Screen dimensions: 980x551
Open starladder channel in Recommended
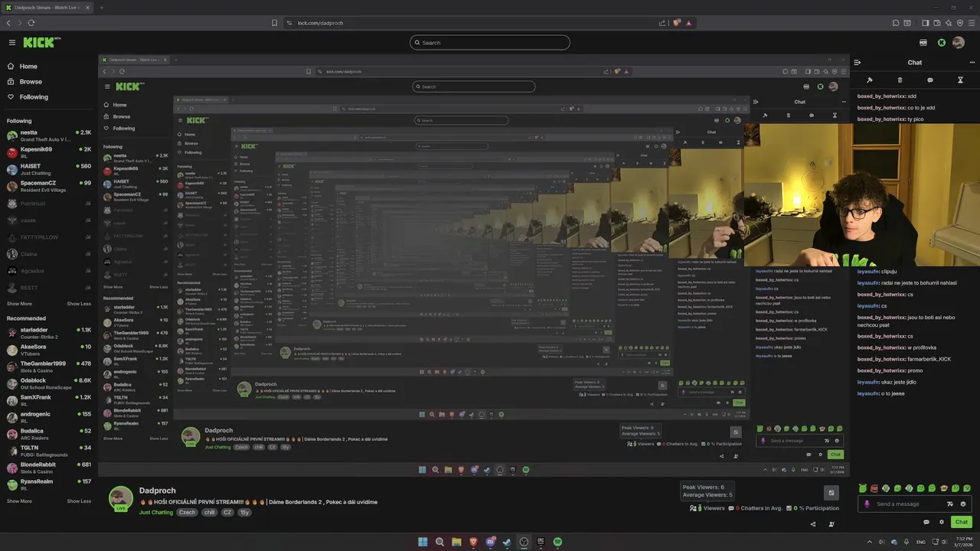(x=49, y=333)
